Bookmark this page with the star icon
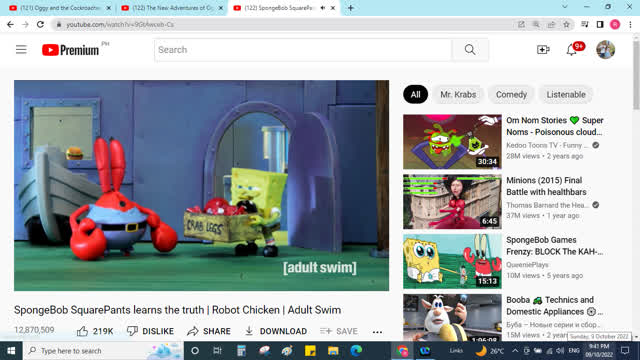The height and width of the screenshot is (360, 640). pyautogui.click(x=566, y=24)
